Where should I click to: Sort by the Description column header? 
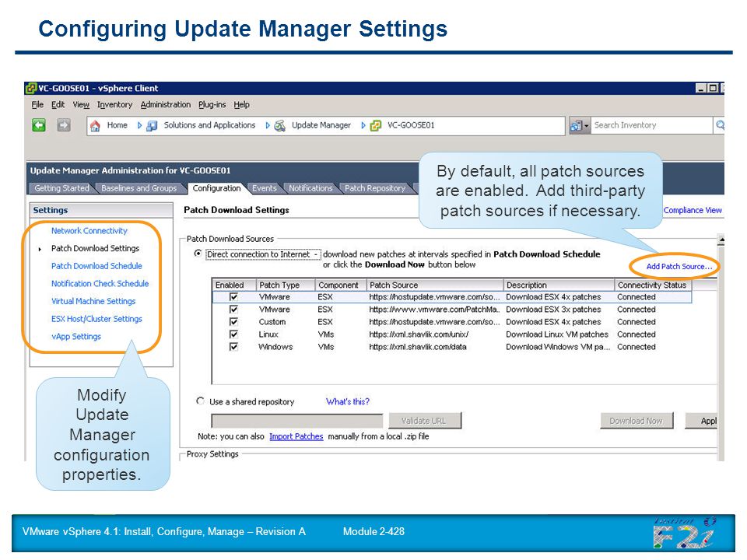559,285
